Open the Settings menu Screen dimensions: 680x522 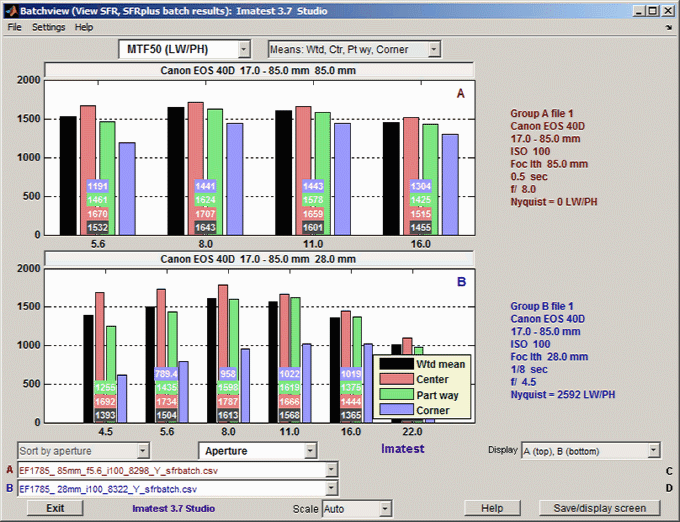coord(49,27)
